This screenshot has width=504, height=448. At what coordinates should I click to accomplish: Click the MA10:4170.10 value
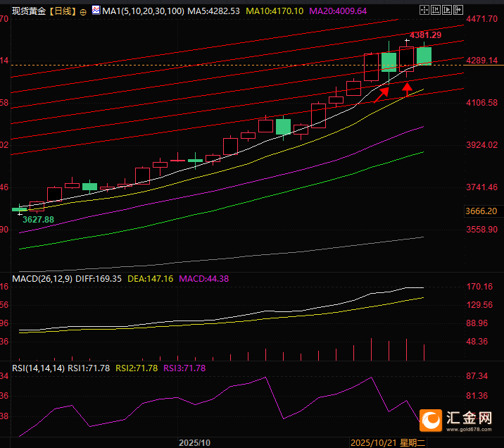pos(275,11)
